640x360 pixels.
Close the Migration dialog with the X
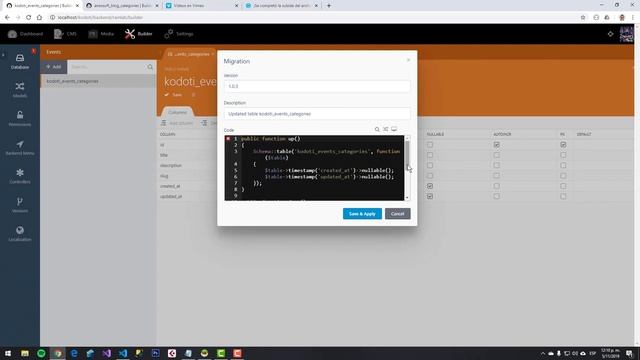point(408,60)
